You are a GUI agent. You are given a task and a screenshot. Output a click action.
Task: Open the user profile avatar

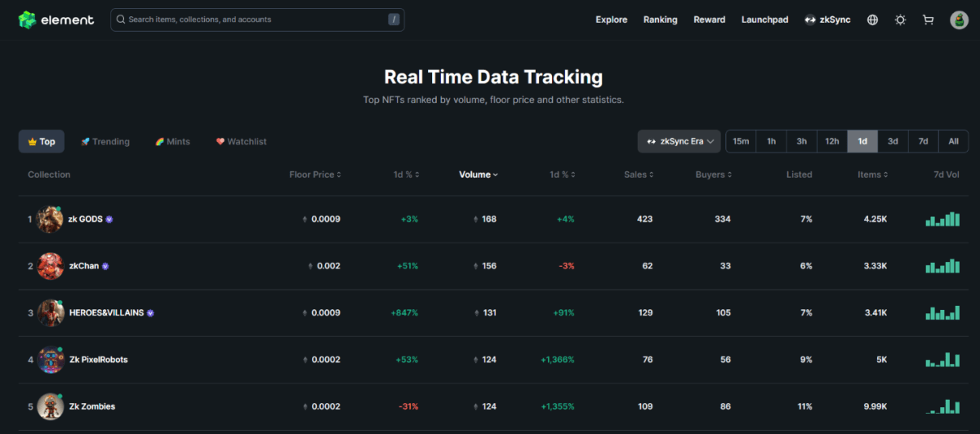pyautogui.click(x=960, y=20)
